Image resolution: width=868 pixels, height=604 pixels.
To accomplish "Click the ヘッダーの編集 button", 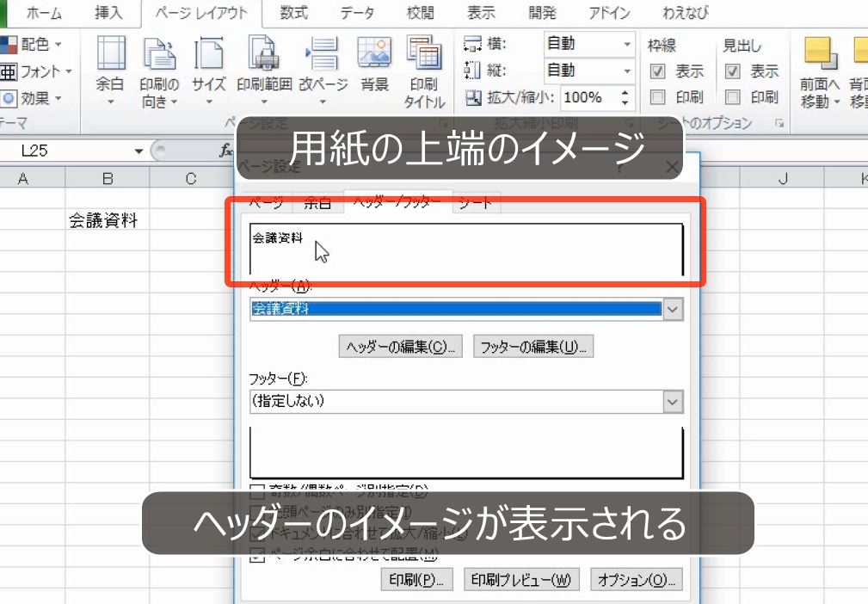I will pos(399,347).
